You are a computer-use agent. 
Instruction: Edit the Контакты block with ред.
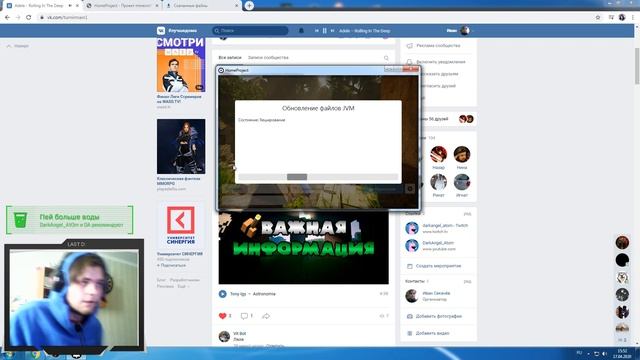(467, 282)
